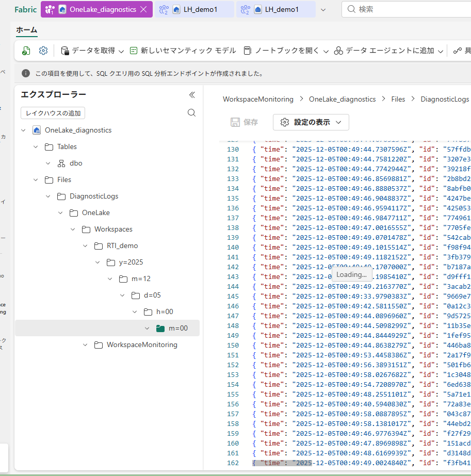The height and width of the screenshot is (476, 471).
Task: Click the 保存 save button
Action: coord(245,122)
